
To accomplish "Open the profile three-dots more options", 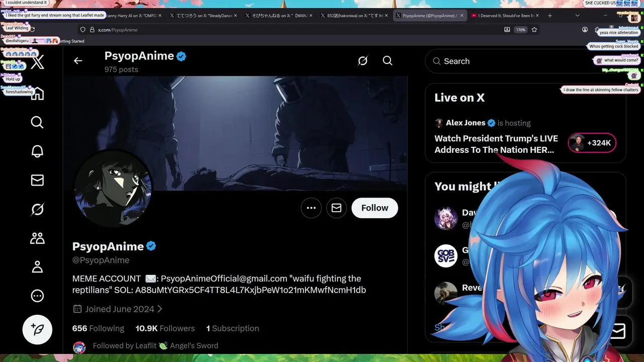I will click(311, 208).
